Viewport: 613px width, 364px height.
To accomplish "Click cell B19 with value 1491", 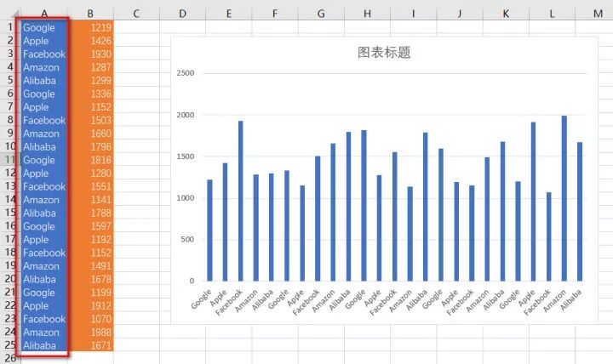I will [x=90, y=266].
